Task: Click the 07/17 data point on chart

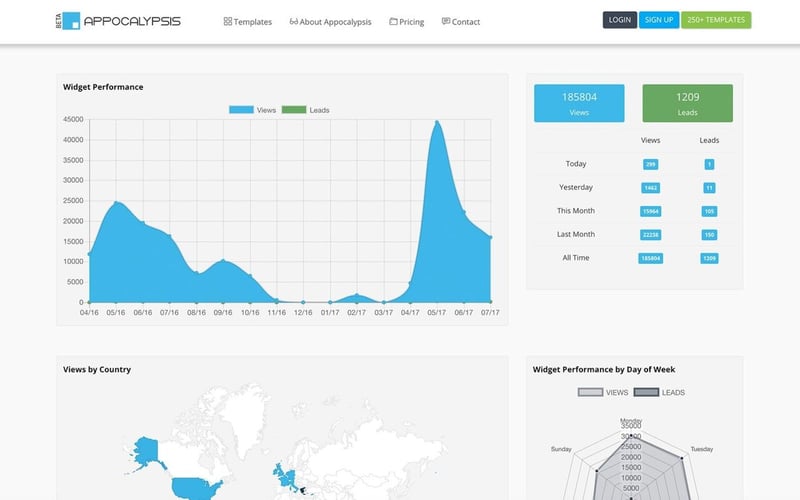Action: coord(491,237)
